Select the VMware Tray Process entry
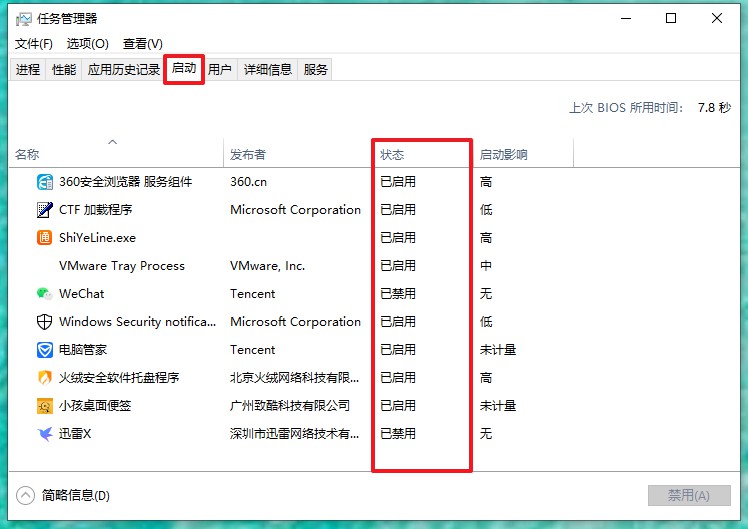The width and height of the screenshot is (748, 529). pyautogui.click(x=122, y=266)
